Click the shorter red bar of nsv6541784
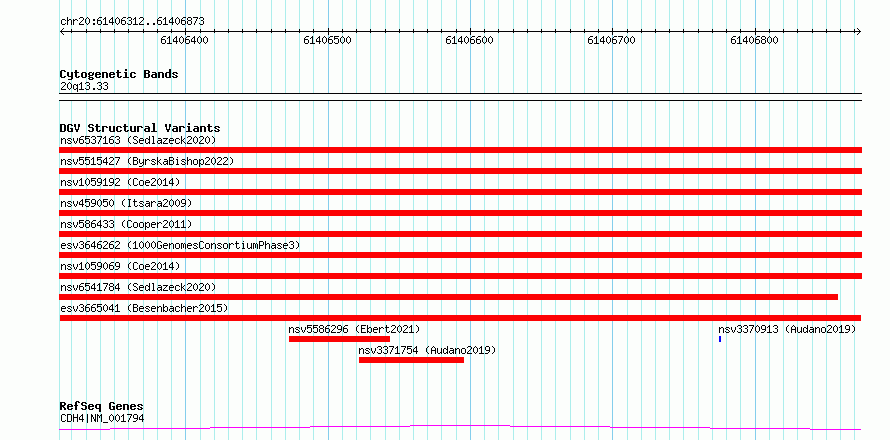 click(x=448, y=297)
